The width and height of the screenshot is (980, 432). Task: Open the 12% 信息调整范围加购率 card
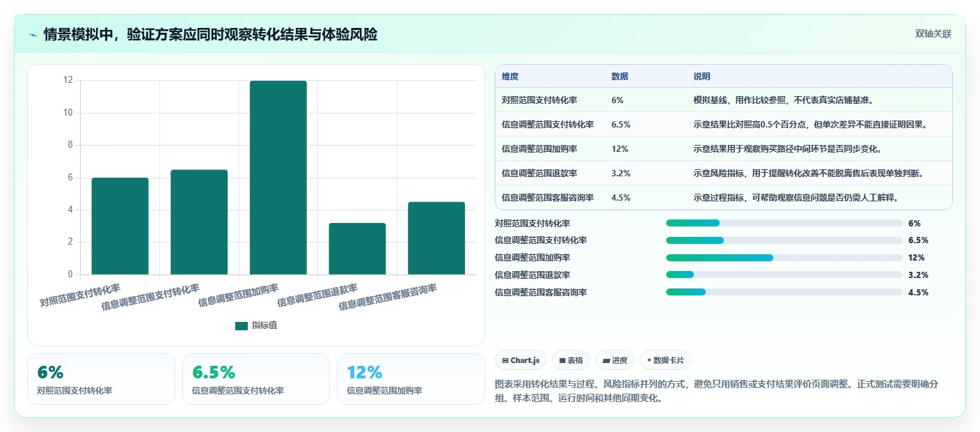[411, 379]
